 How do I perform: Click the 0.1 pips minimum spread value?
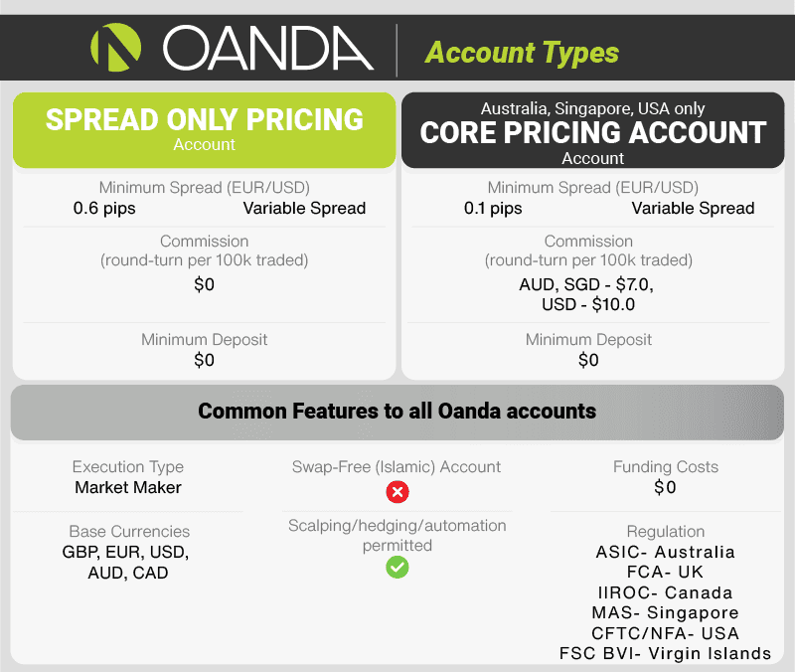tap(493, 209)
